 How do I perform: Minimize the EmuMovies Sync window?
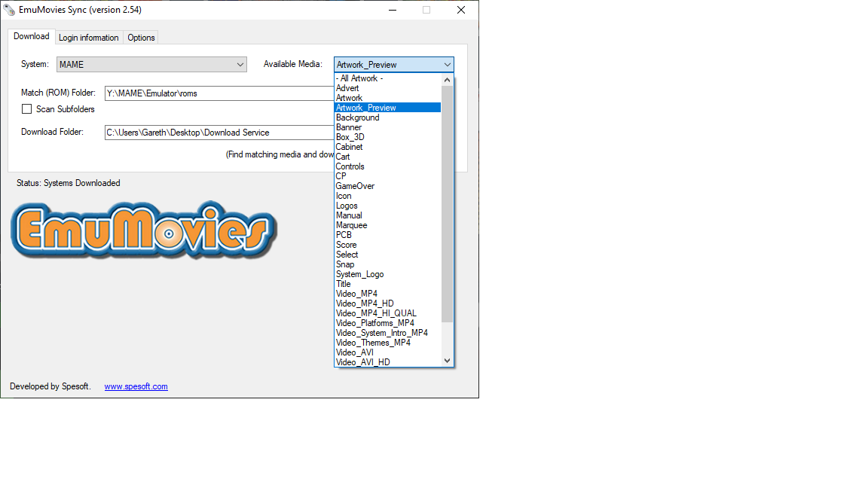click(x=393, y=10)
